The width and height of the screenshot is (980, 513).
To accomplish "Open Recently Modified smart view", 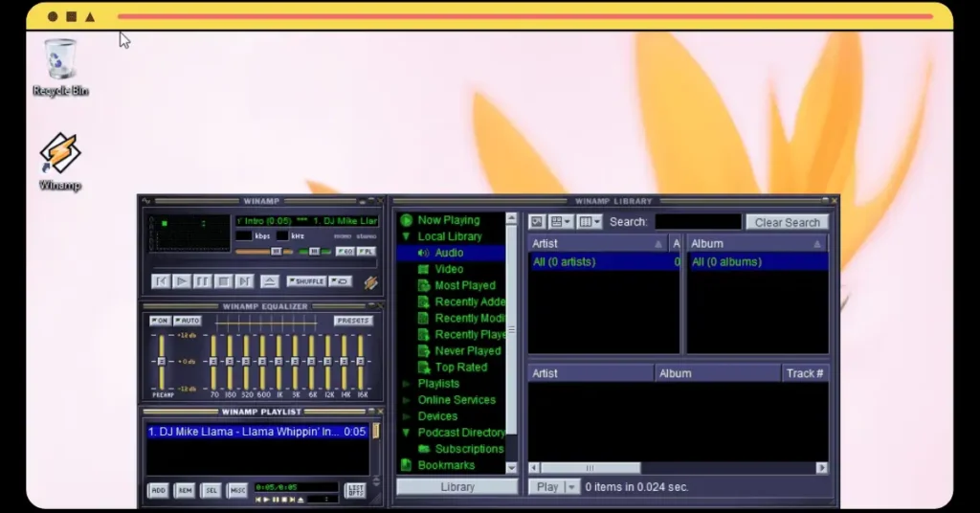I will click(x=470, y=318).
